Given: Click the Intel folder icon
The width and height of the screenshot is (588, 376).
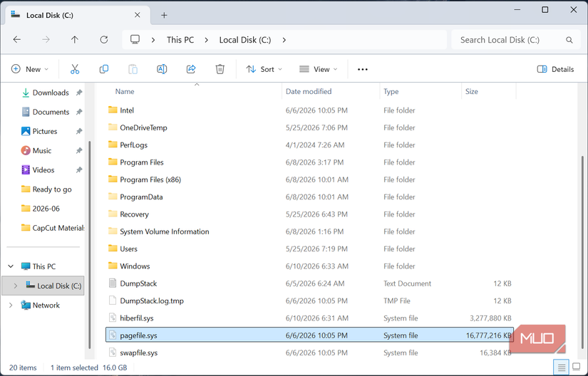Looking at the screenshot, I should (113, 110).
